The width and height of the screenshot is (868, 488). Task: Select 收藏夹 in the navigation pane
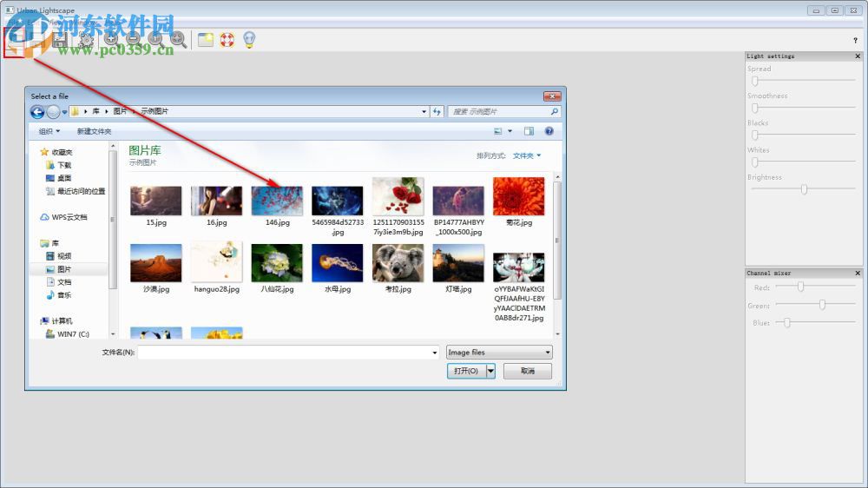(62, 152)
